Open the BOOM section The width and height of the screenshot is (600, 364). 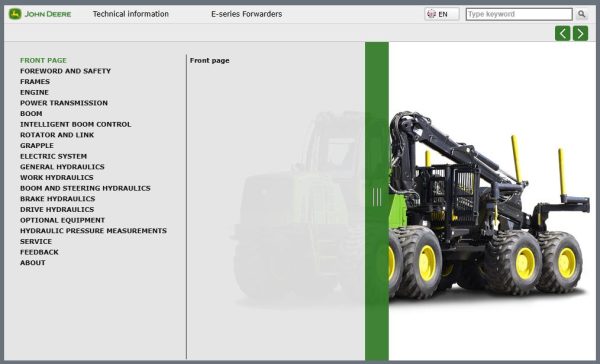(31, 114)
